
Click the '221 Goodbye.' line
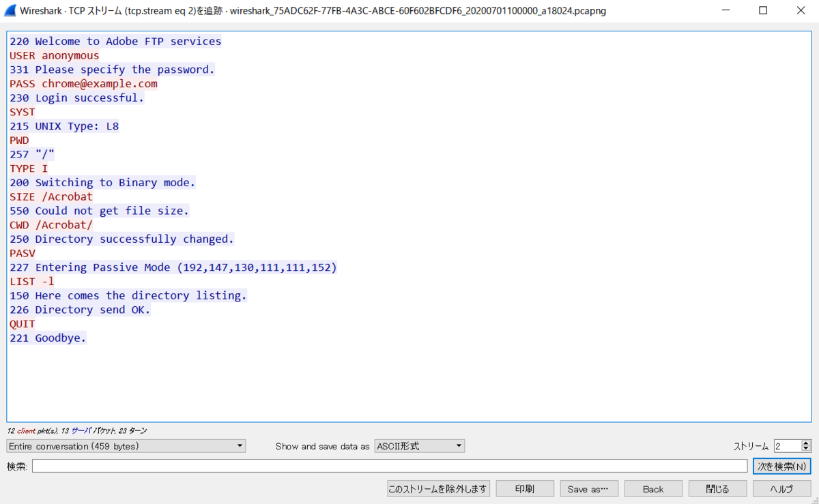48,338
